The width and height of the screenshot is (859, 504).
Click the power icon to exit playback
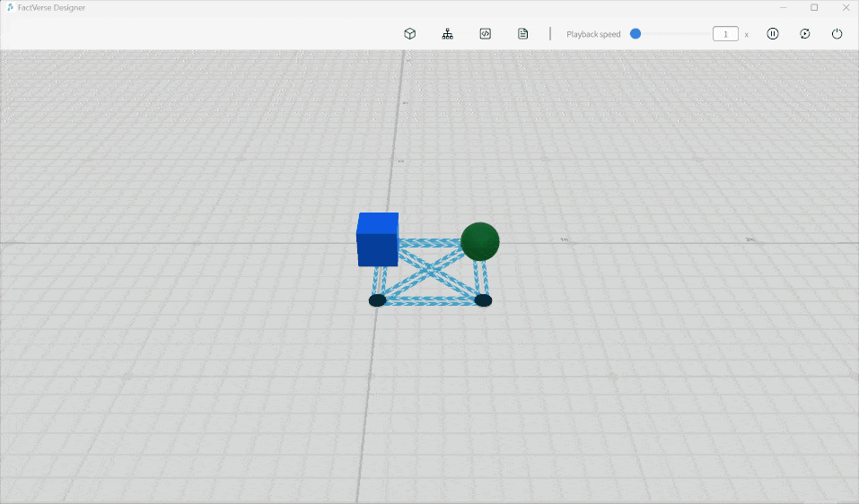(837, 34)
